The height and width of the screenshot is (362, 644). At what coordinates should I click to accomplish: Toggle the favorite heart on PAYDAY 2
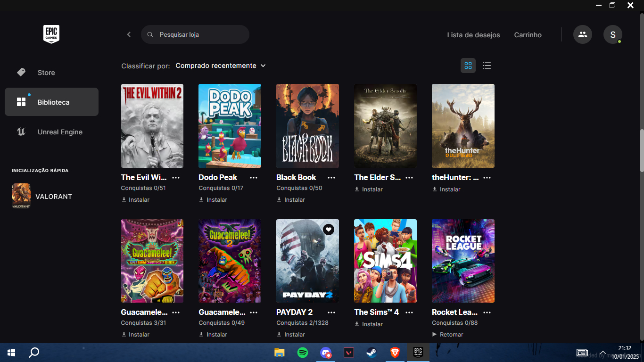(x=329, y=230)
